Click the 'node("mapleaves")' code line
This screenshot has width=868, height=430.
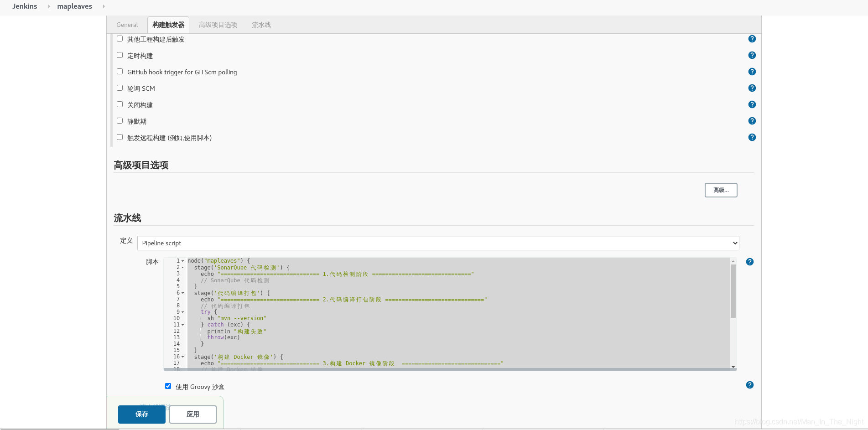(218, 261)
